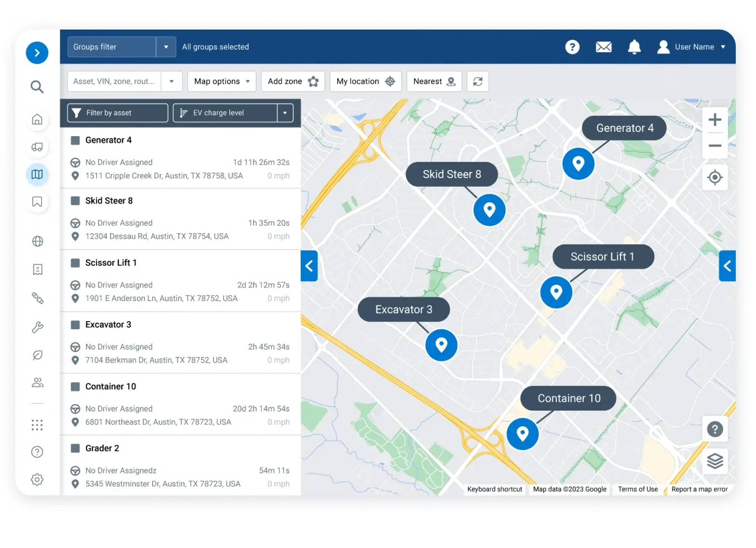The width and height of the screenshot is (756, 548).
Task: Select the eco leaf sidebar icon
Action: pos(37,355)
